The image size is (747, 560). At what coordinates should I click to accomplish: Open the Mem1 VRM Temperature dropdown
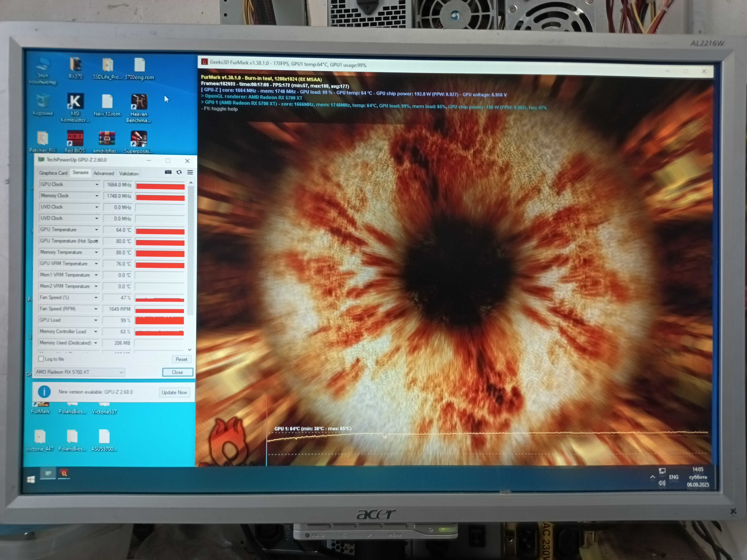(96, 275)
